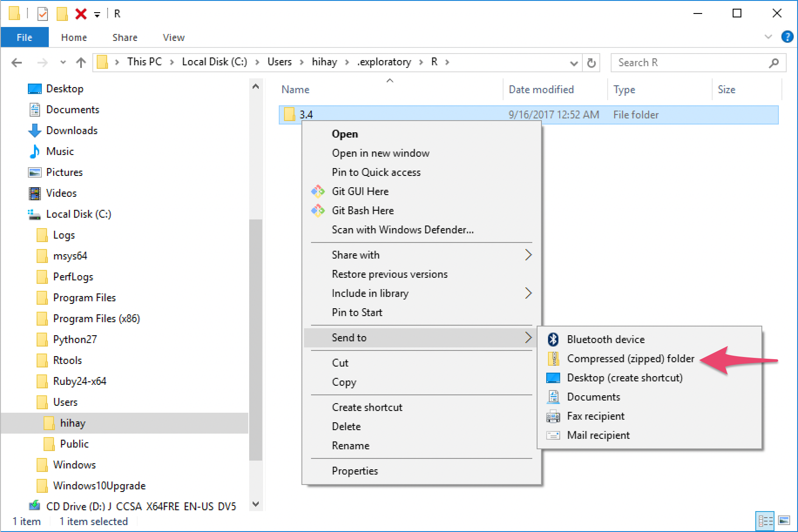Select Local Disk (C:) in navigation pane
The image size is (798, 532).
[x=78, y=214]
